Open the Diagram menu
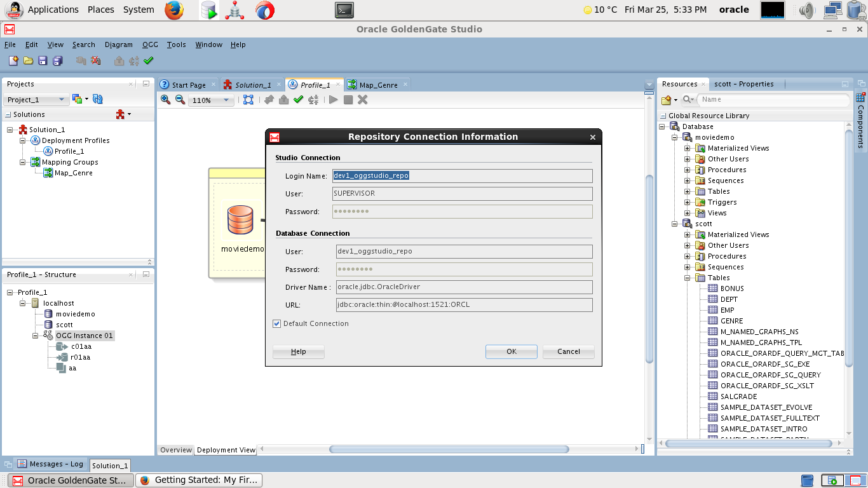The width and height of the screenshot is (868, 488). (x=119, y=44)
